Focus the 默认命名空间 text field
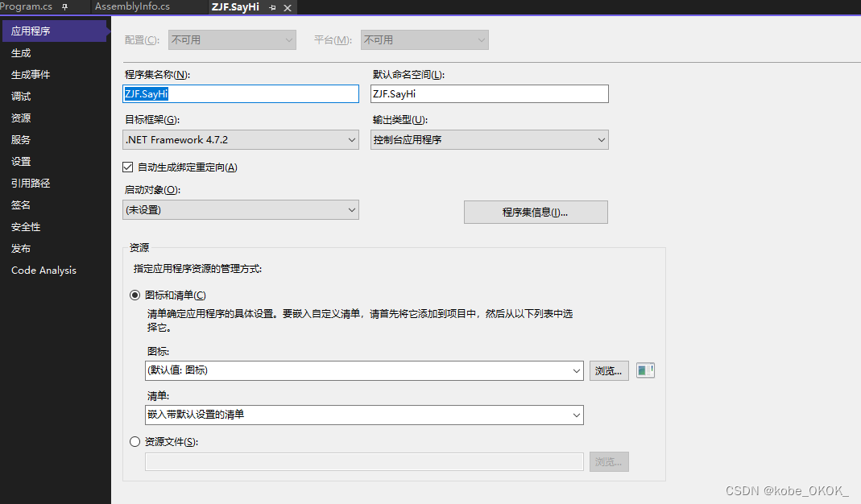Image resolution: width=861 pixels, height=504 pixels. point(489,94)
